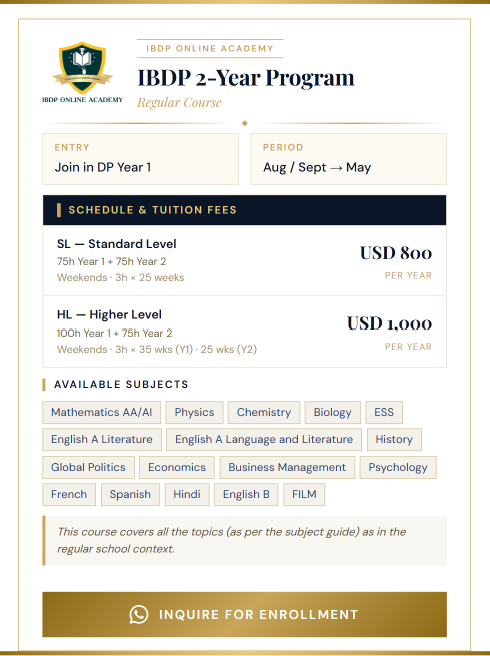Image resolution: width=490 pixels, height=656 pixels.
Task: Pick the Biology subject chip
Action: pyautogui.click(x=333, y=413)
